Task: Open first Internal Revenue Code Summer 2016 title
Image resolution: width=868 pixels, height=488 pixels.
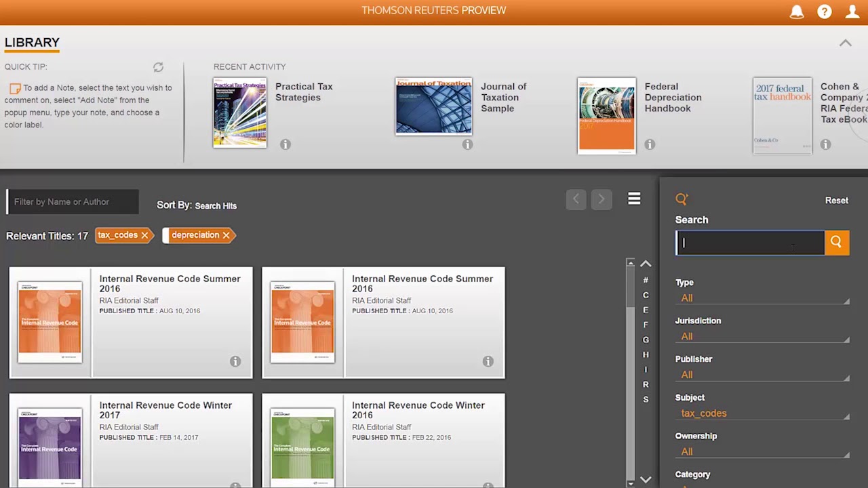Action: click(x=170, y=283)
